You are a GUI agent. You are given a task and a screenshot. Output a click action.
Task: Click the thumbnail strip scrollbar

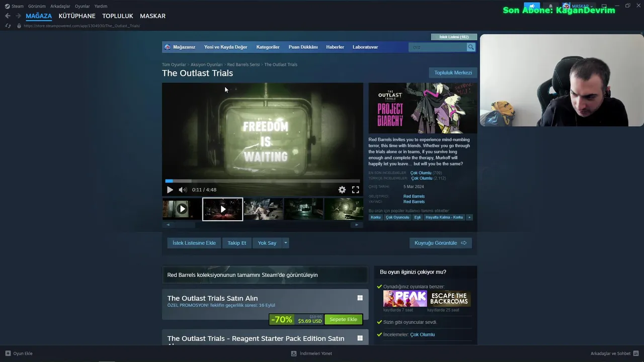click(x=262, y=225)
